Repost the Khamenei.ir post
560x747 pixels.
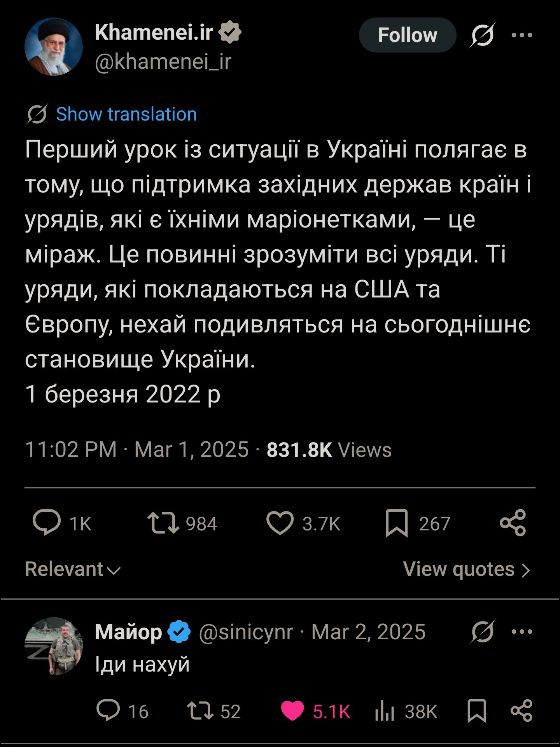[x=163, y=523]
